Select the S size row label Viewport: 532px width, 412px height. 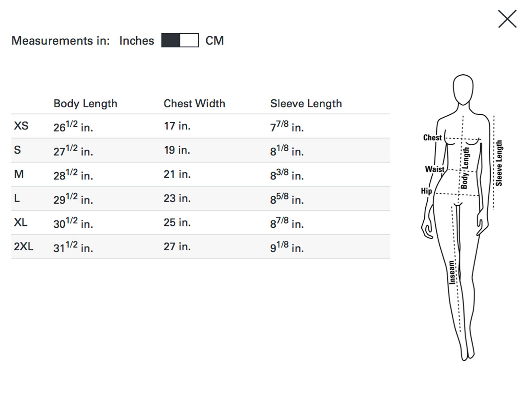(17, 150)
